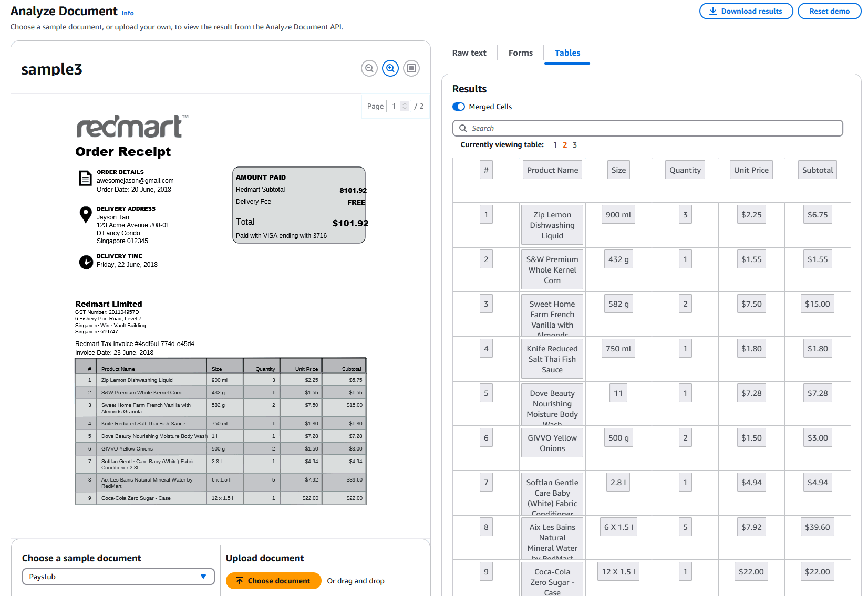The image size is (868, 596).
Task: Click the $2.25 unit price cell
Action: 751,214
